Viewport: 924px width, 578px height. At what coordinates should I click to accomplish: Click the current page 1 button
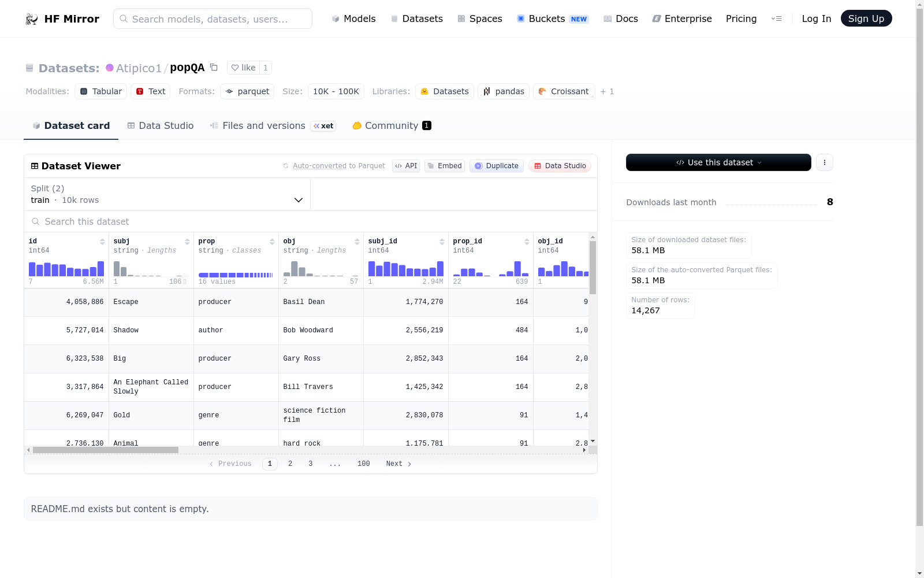[270, 464]
